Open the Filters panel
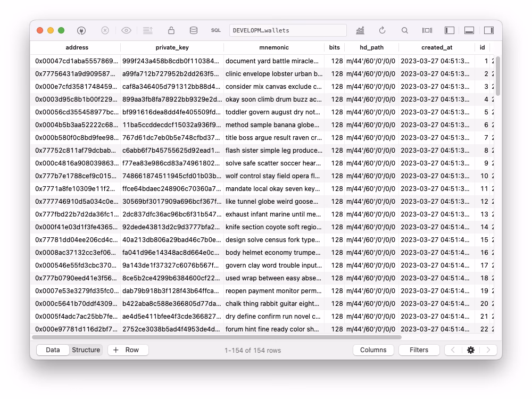The width and height of the screenshot is (532, 399). coord(419,350)
